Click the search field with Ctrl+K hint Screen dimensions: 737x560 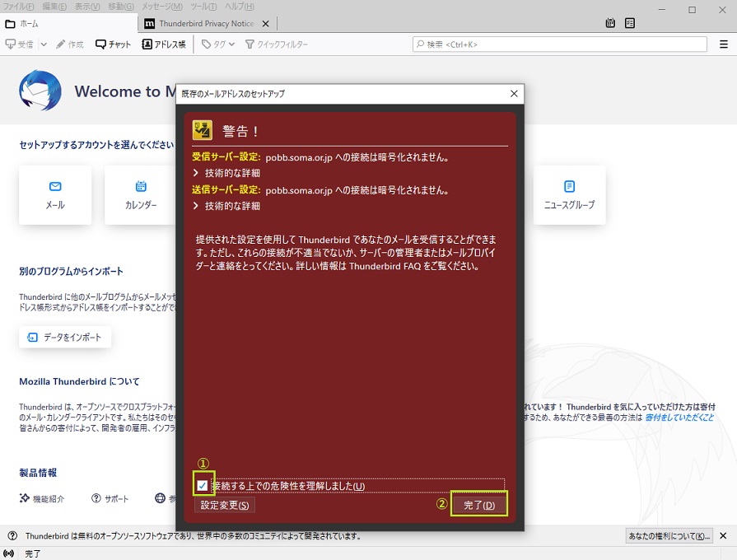coord(560,44)
